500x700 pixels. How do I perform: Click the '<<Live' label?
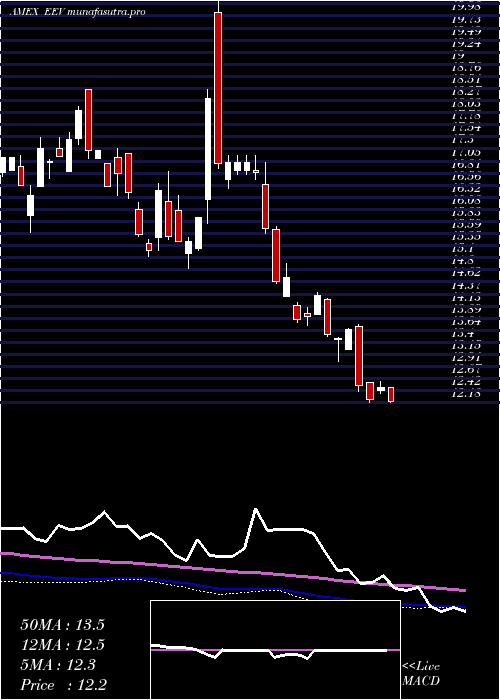tap(421, 667)
